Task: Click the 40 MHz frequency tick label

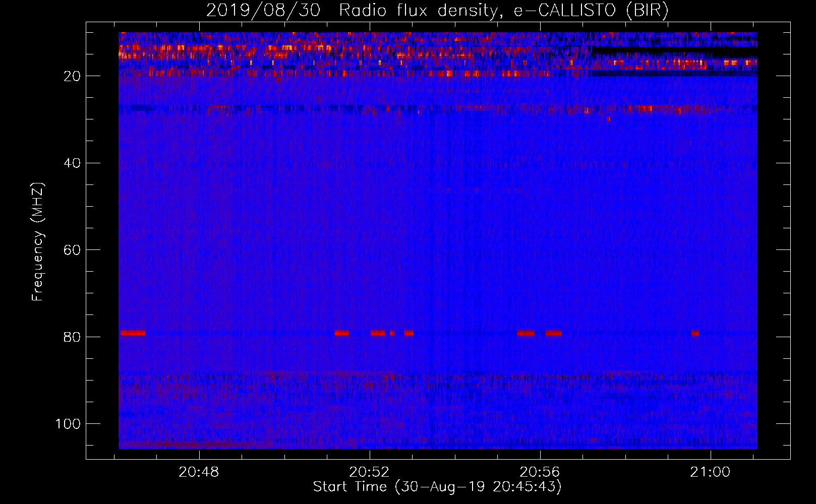Action: click(x=72, y=163)
